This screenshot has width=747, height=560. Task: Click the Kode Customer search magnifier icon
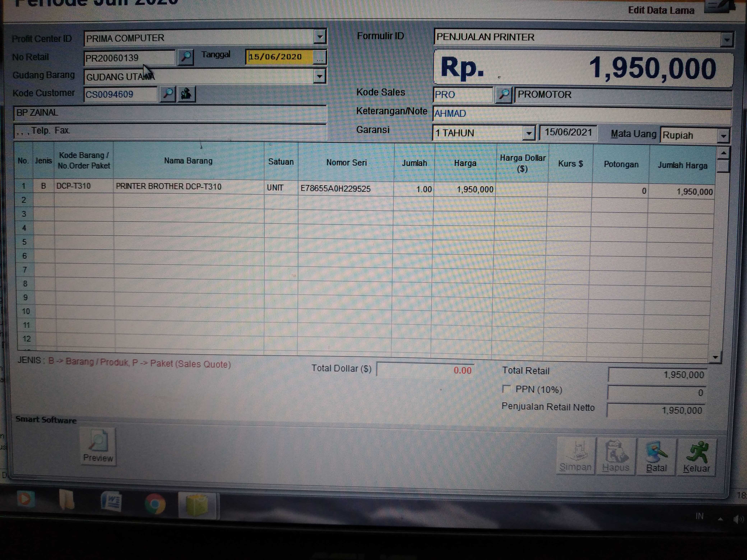pos(168,94)
